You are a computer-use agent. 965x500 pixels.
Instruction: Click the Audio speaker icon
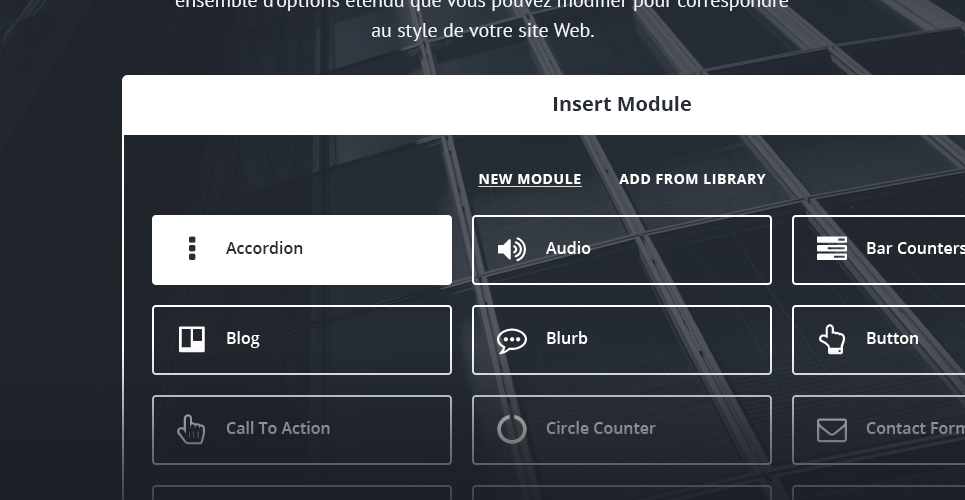(511, 249)
